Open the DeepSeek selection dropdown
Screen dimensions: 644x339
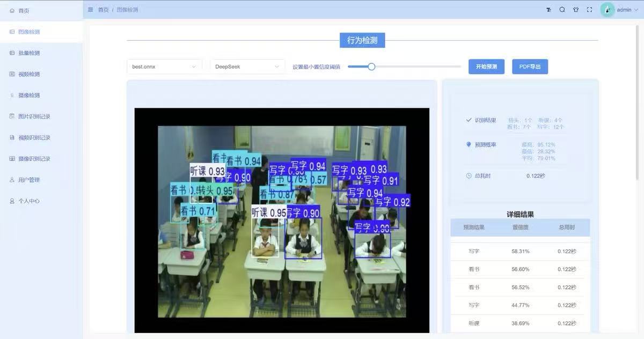[247, 67]
